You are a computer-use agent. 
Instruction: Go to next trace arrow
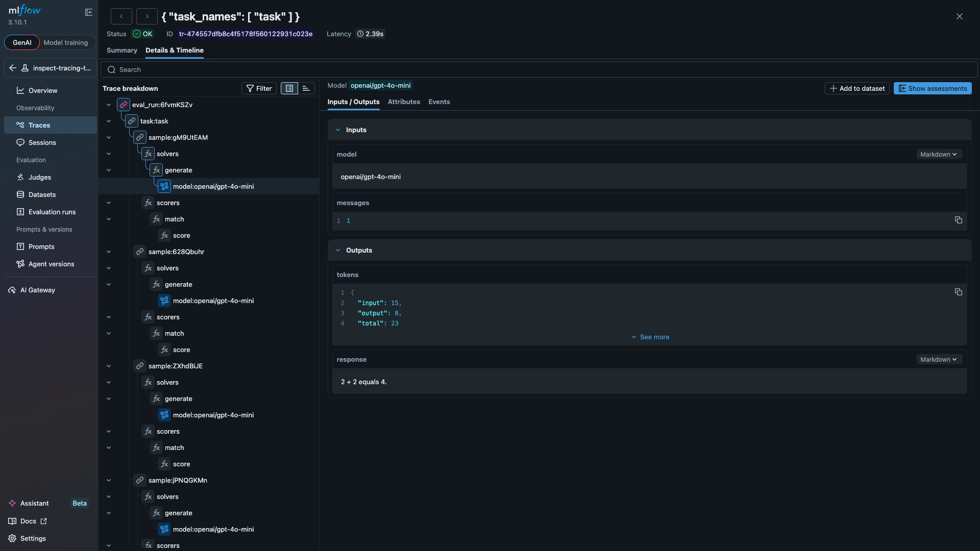pos(147,16)
